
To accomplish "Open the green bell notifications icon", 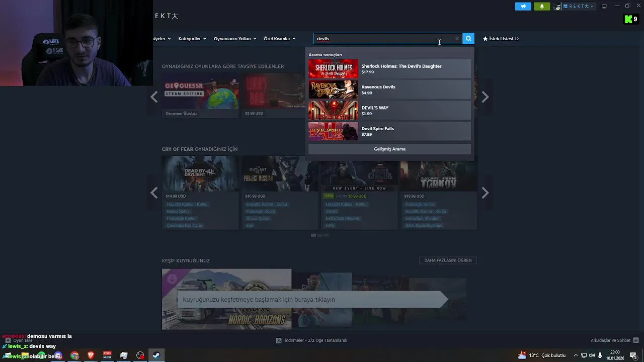I will (542, 6).
